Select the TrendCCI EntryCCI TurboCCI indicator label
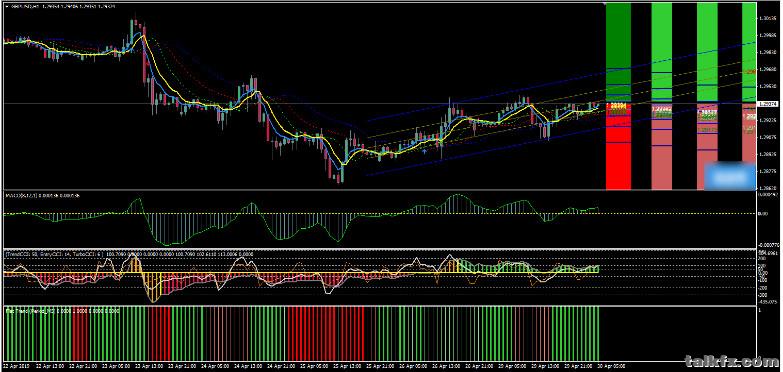Image resolution: width=783 pixels, height=372 pixels. click(x=130, y=254)
